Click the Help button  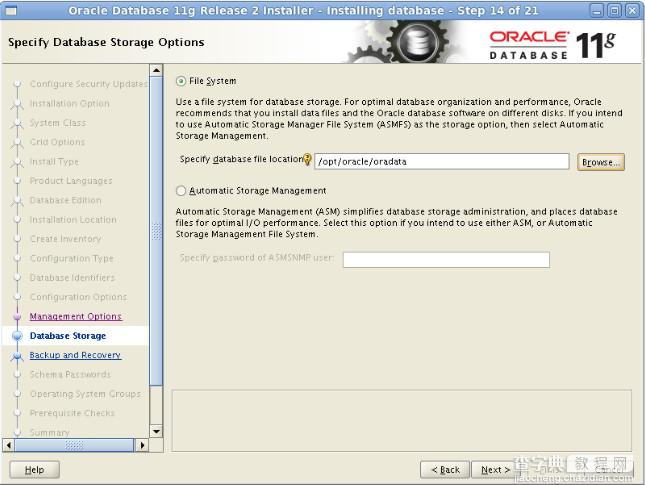35,470
